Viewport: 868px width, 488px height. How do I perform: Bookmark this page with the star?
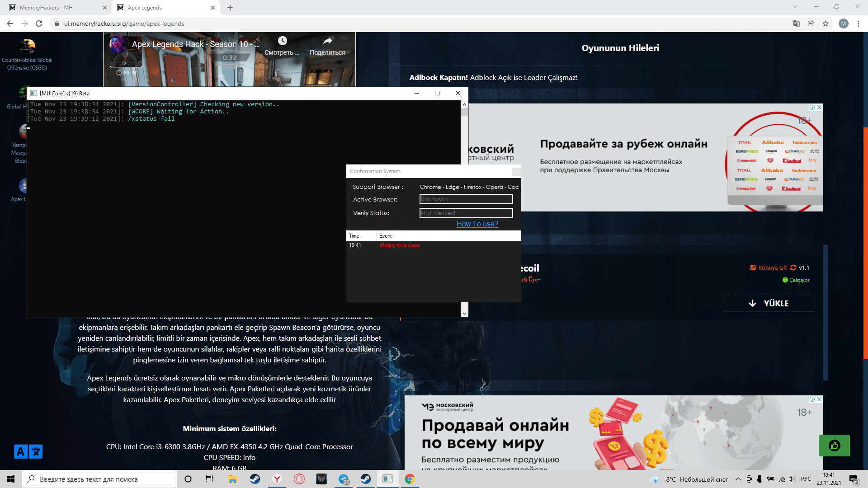click(826, 23)
